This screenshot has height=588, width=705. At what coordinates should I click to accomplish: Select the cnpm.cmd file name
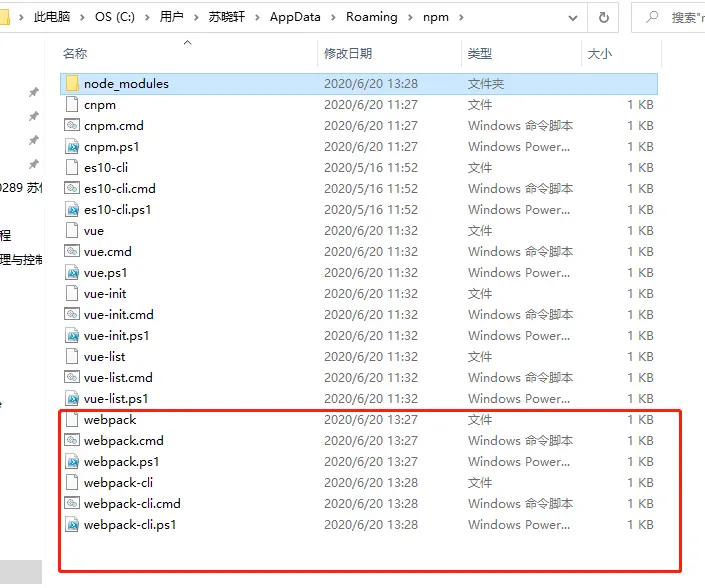point(114,126)
